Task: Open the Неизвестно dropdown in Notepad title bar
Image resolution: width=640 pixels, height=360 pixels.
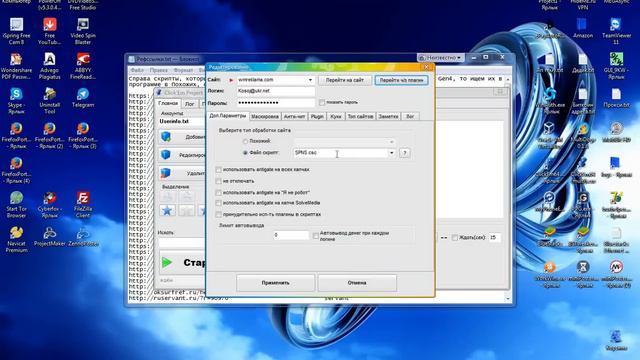Action: [441, 58]
